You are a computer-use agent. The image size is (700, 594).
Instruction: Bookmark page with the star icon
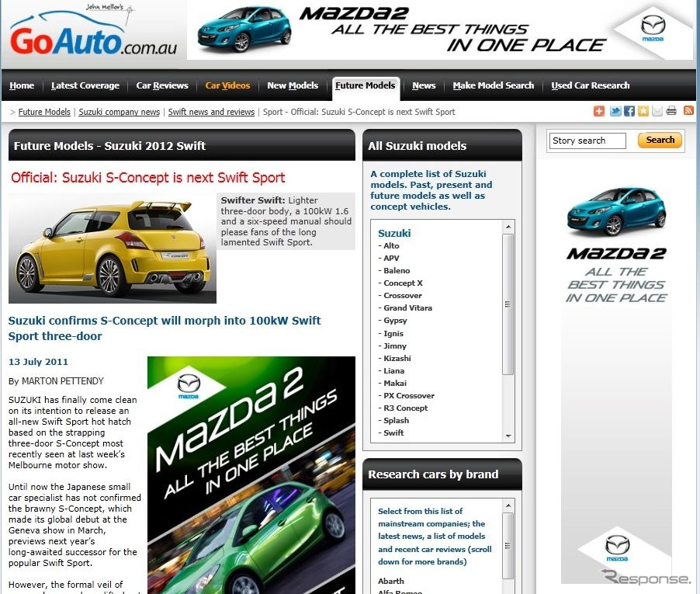tap(643, 111)
